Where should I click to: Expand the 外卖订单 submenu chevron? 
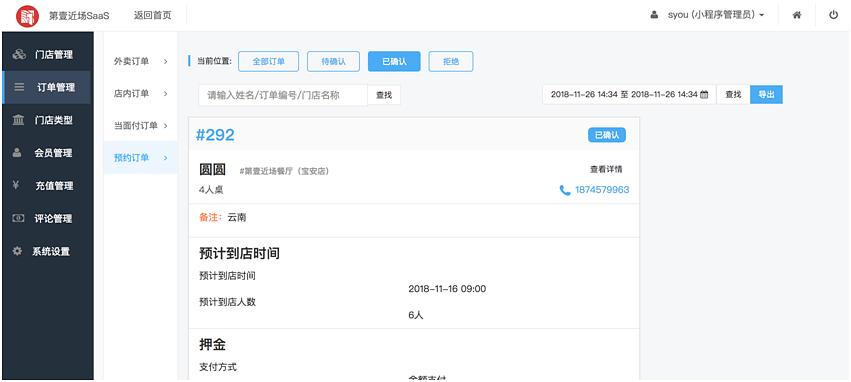[x=166, y=61]
